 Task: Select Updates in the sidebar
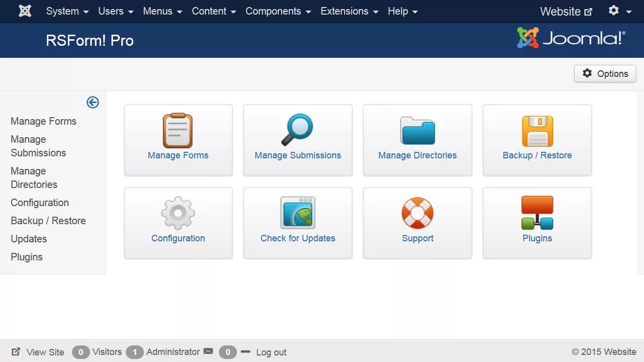click(x=29, y=239)
